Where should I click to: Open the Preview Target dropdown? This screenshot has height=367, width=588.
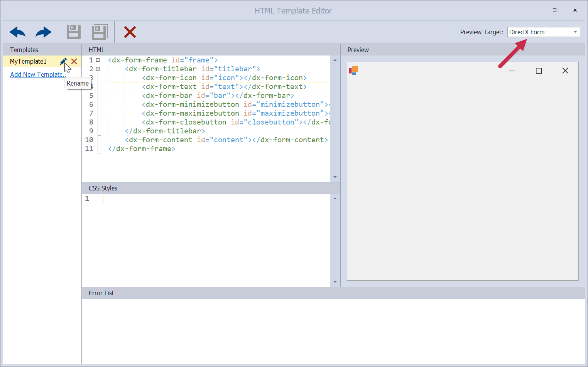pyautogui.click(x=575, y=32)
